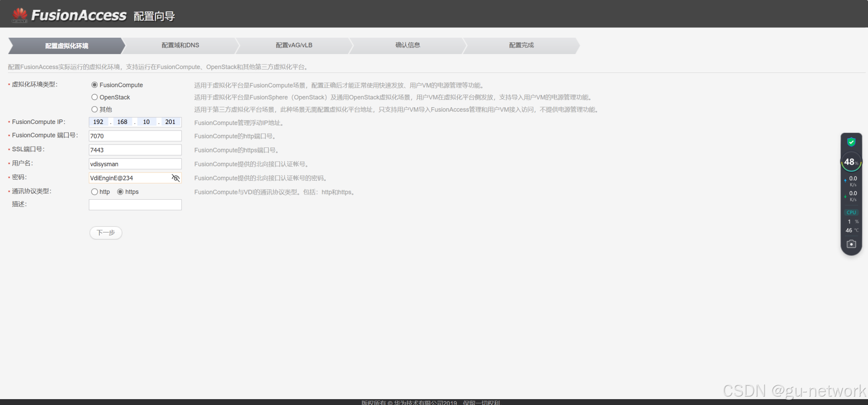The image size is (868, 405).
Task: Click the FusionCompute的http端口号 hint text
Action: (x=235, y=137)
